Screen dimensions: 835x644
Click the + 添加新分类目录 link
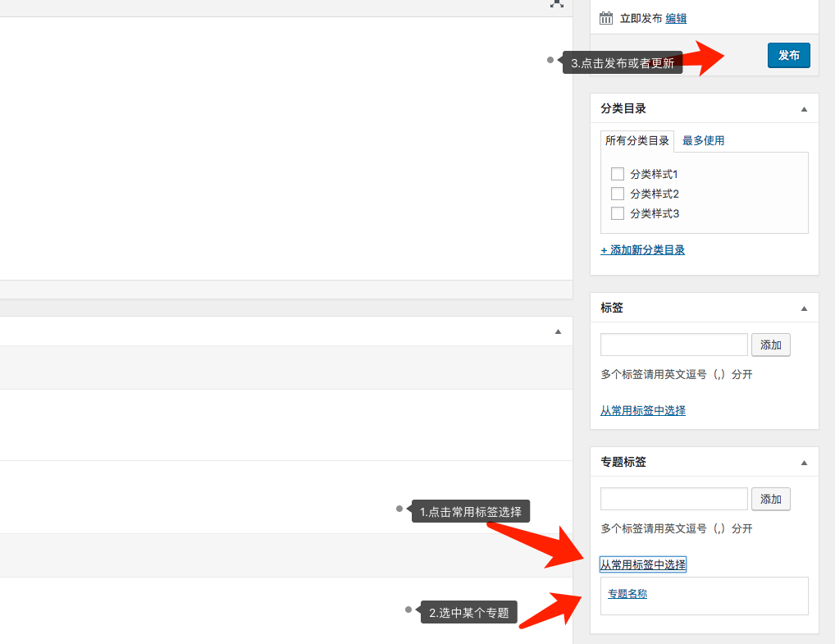[643, 250]
